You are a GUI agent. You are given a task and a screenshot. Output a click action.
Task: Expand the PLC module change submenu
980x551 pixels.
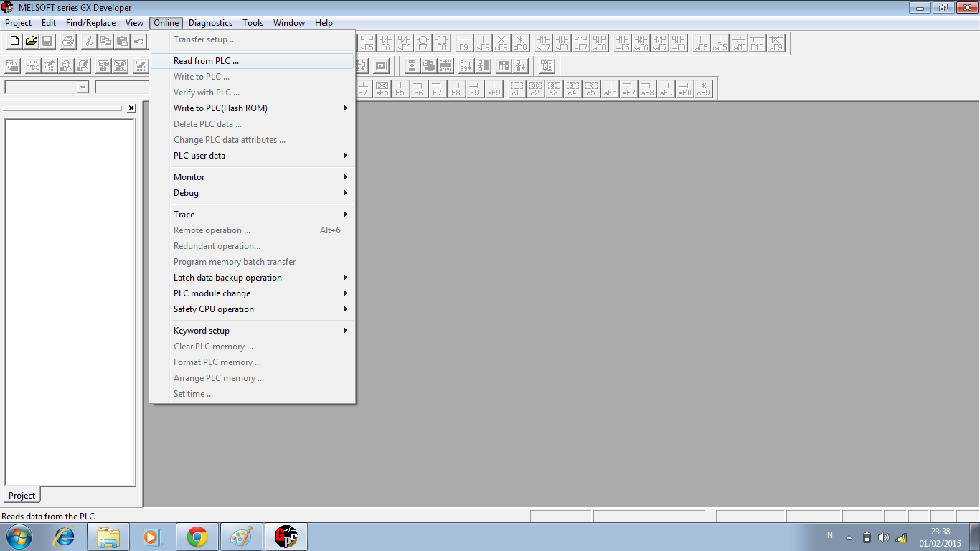(253, 293)
